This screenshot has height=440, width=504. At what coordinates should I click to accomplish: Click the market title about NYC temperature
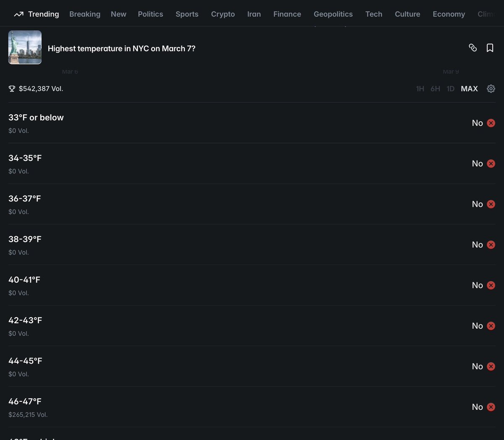[x=121, y=48]
